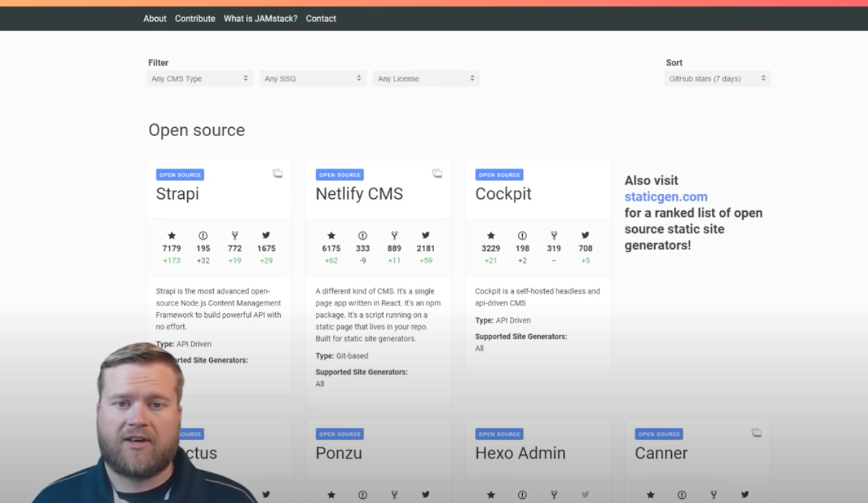Open the Strapi card title
Screen dimensions: 868x503
pos(177,193)
